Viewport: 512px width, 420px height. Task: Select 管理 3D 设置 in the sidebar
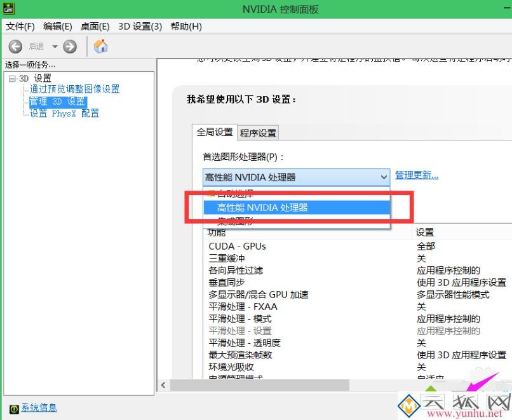click(x=57, y=101)
